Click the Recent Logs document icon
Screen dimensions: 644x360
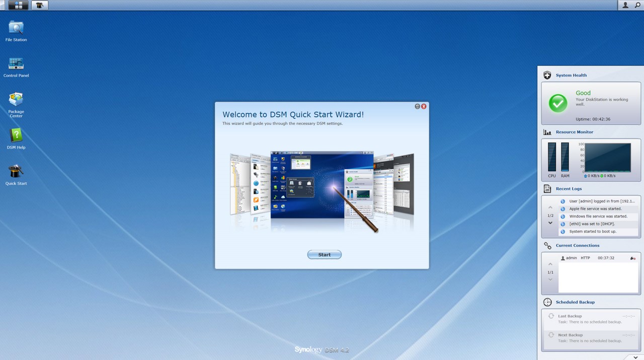547,189
